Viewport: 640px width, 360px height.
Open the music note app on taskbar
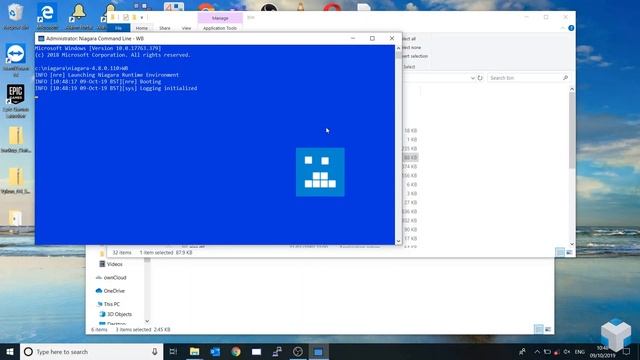[277, 351]
